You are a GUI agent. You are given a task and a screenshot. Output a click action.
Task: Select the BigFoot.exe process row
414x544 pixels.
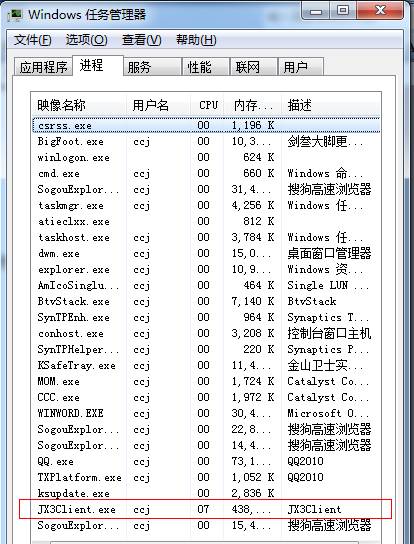pyautogui.click(x=206, y=141)
